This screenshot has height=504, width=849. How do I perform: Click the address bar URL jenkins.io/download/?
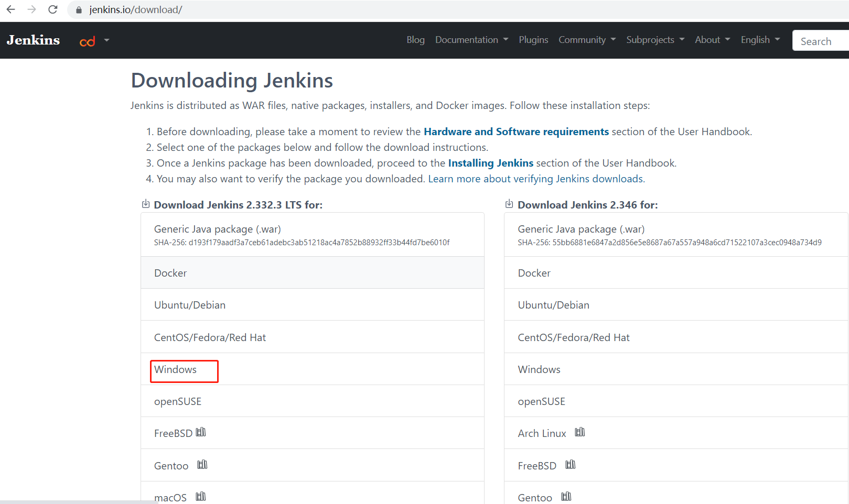click(x=136, y=10)
